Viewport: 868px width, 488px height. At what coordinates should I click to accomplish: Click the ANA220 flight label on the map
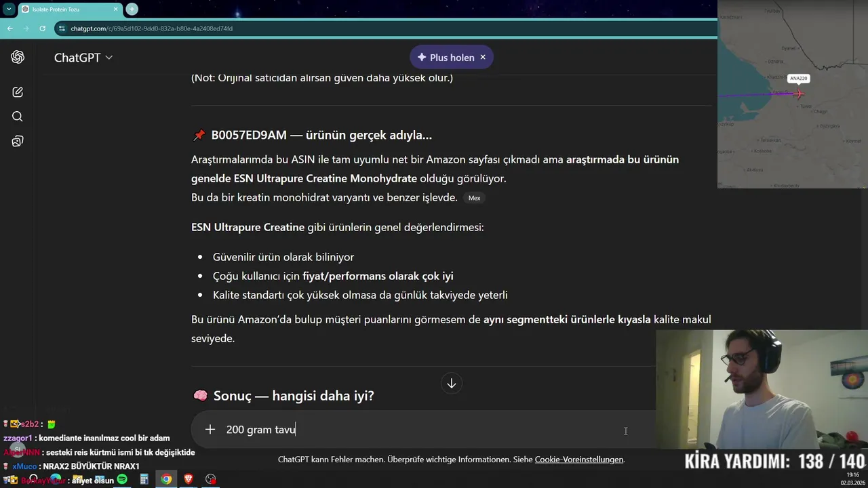pos(799,79)
